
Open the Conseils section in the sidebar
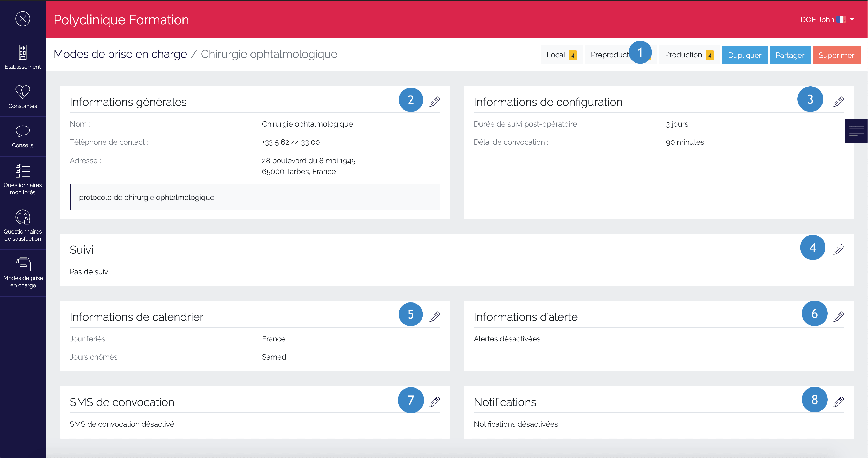tap(22, 136)
